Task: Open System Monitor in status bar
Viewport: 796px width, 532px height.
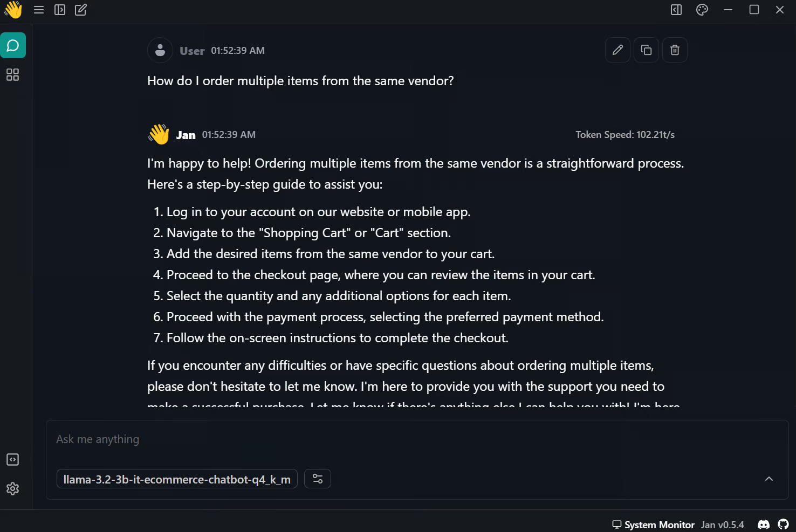Action: pos(654,525)
